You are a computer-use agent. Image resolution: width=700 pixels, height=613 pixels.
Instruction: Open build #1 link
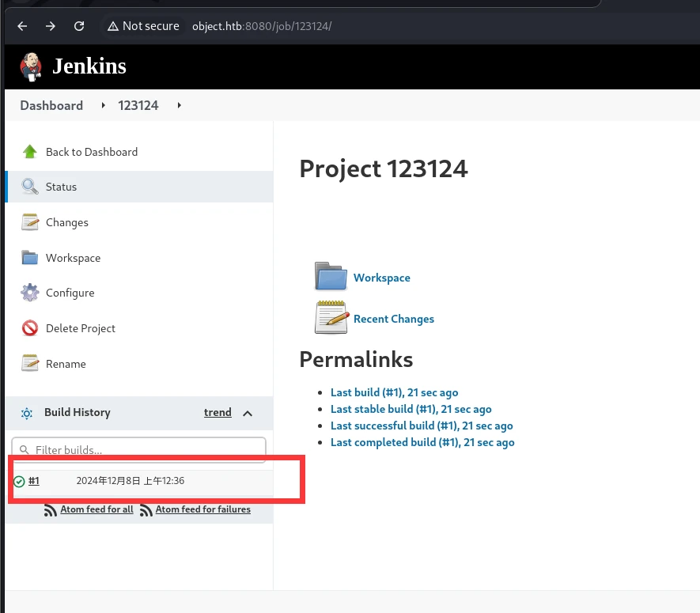point(34,481)
